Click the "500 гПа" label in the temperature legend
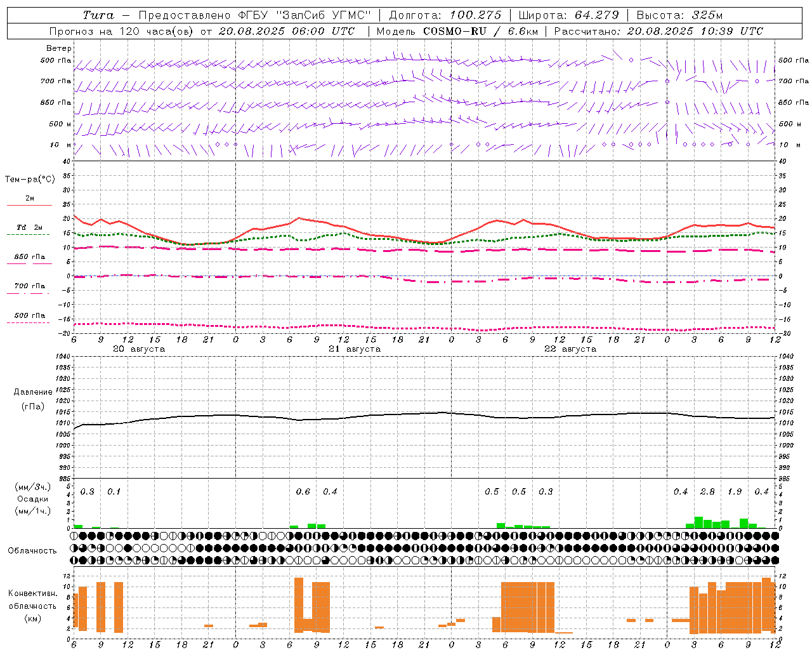This screenshot has width=812, height=650. point(30,315)
